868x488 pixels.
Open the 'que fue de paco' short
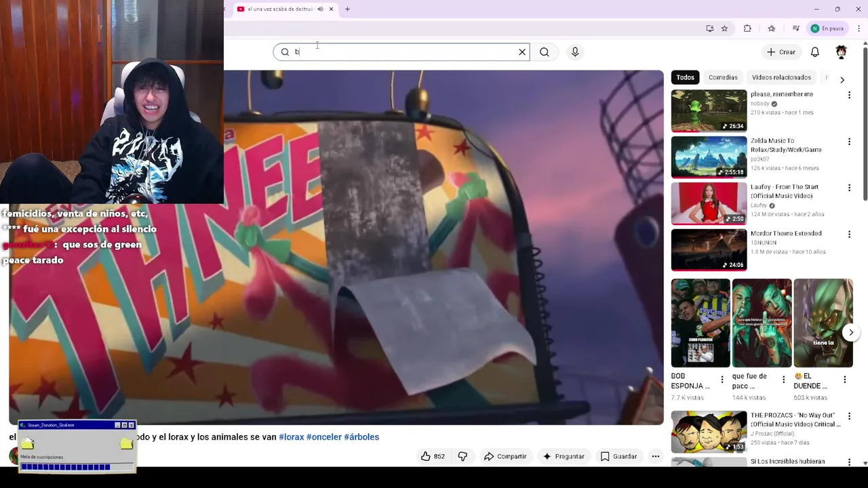pos(762,323)
